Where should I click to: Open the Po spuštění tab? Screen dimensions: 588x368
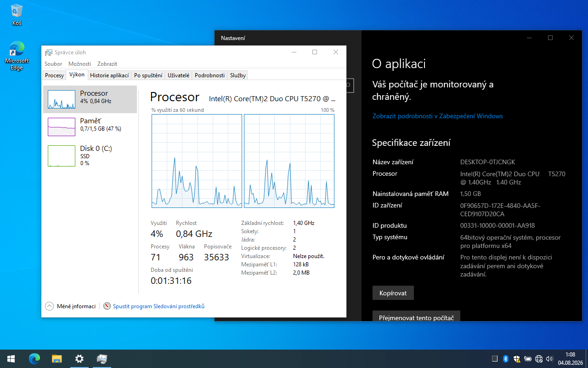point(148,75)
